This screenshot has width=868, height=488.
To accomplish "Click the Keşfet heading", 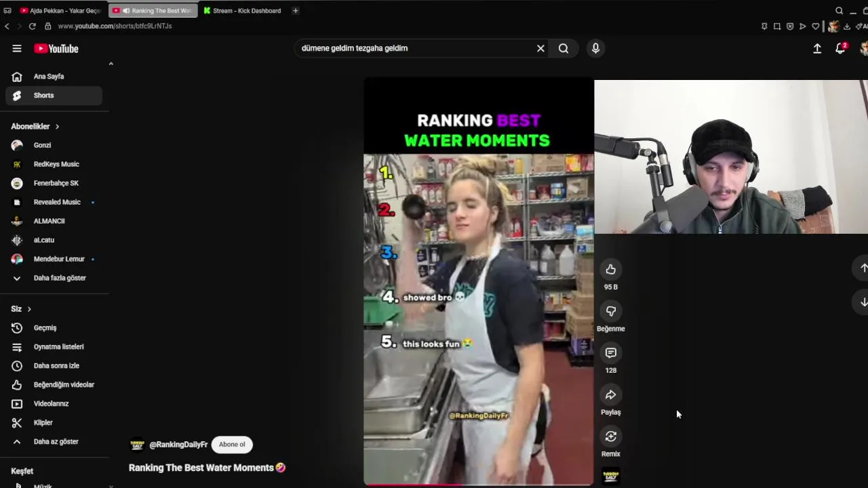I will pyautogui.click(x=22, y=471).
